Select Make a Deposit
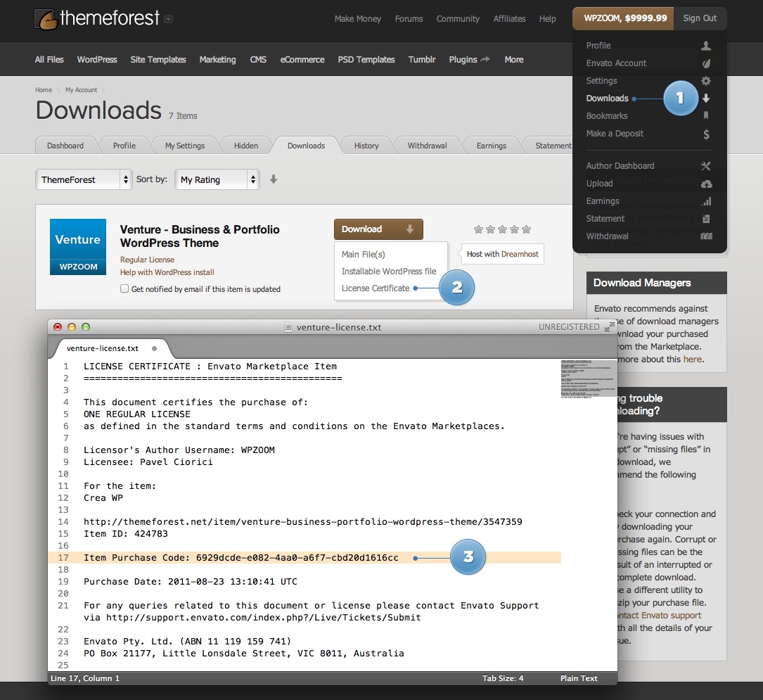Image resolution: width=763 pixels, height=700 pixels. tap(615, 134)
